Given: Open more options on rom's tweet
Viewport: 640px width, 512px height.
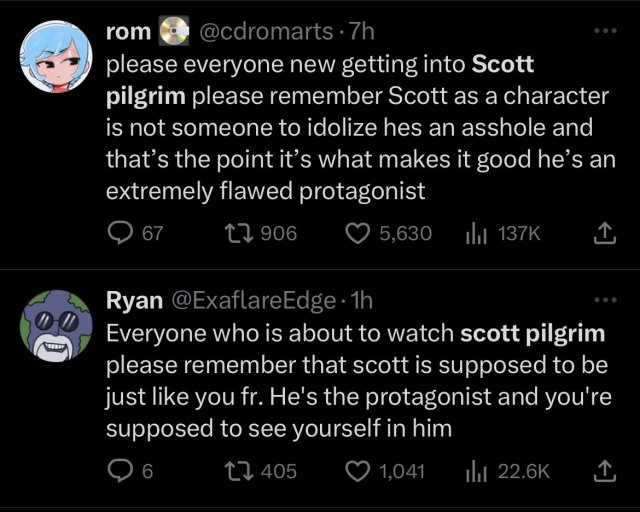Looking at the screenshot, I should click(x=605, y=33).
